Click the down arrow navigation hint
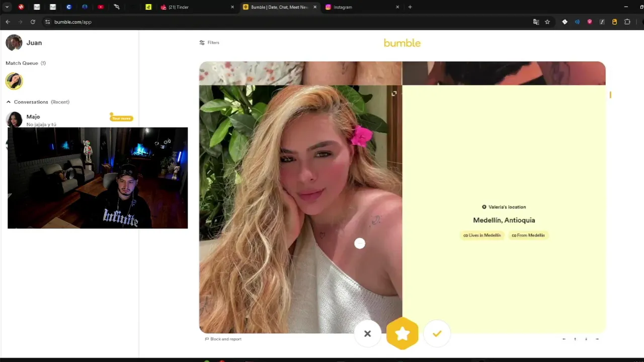 coord(586,339)
